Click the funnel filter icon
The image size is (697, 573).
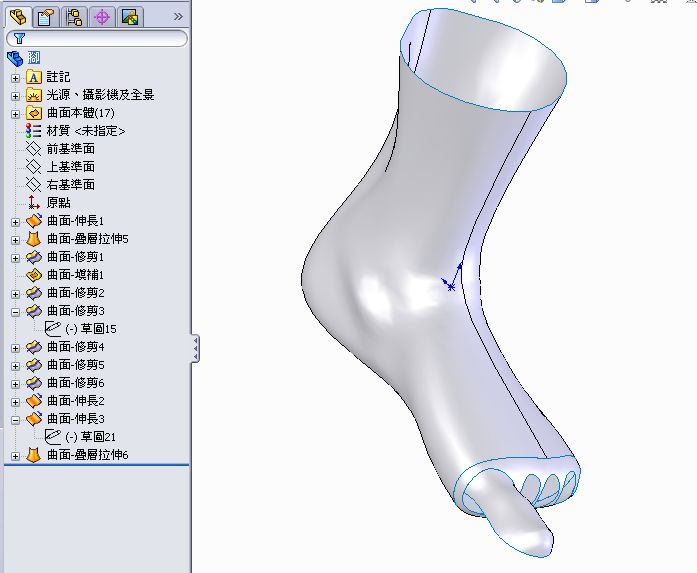coord(19,39)
